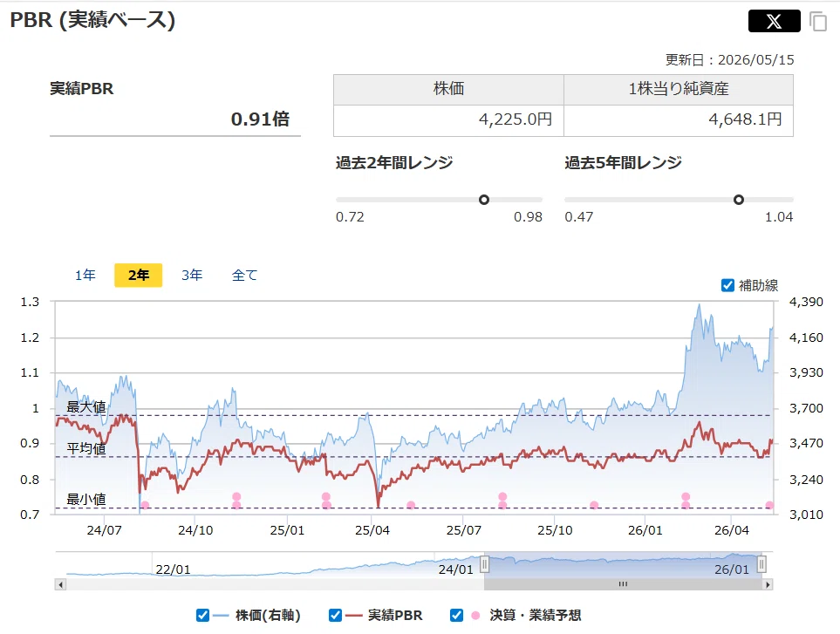
Task: Click the 1.04 range maximum value
Action: pyautogui.click(x=779, y=217)
